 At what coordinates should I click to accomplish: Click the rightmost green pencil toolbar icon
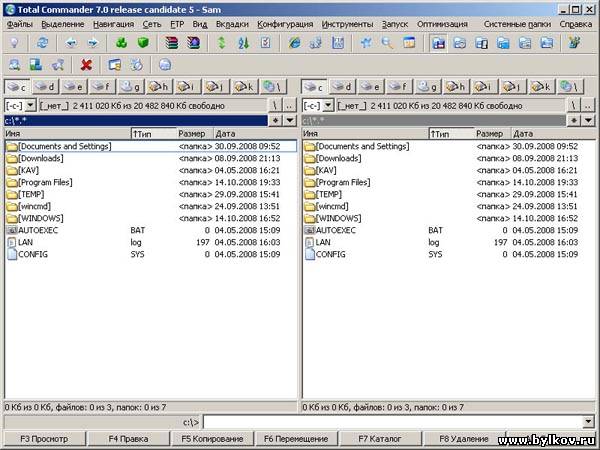click(x=574, y=42)
